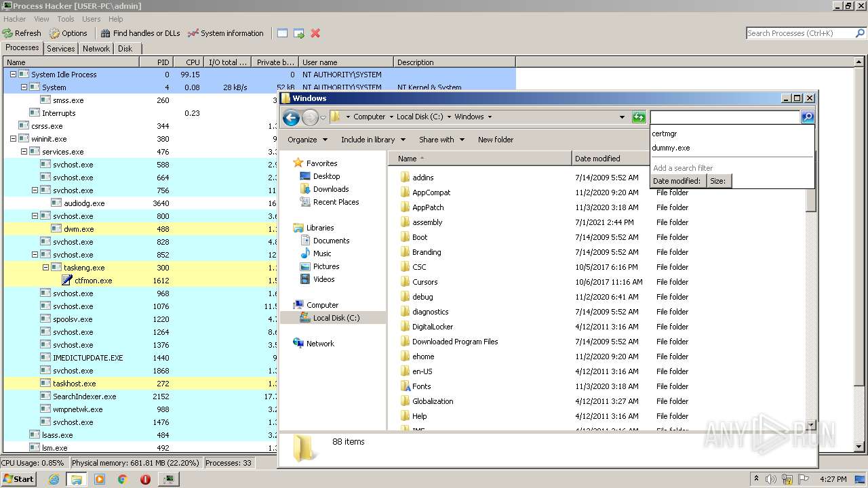Select SearchIndexer.exe process row
This screenshot has width=868, height=488.
140,396
